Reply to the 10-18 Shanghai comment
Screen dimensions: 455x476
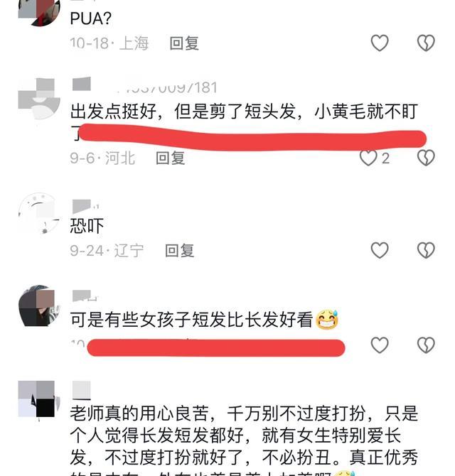(184, 43)
